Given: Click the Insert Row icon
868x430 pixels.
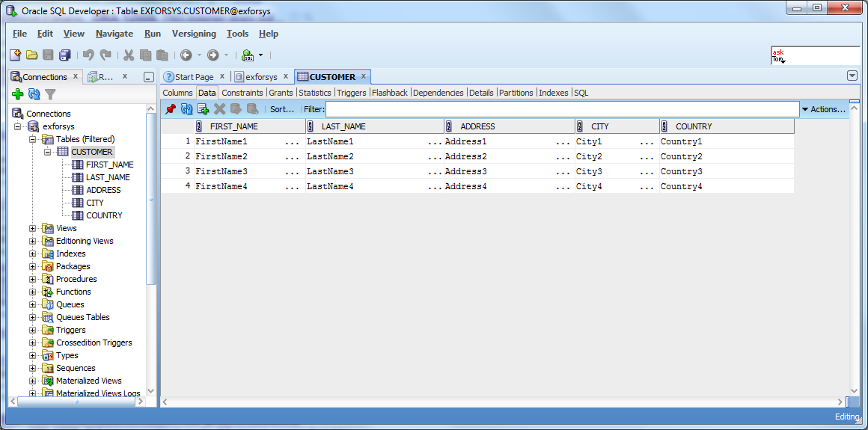Looking at the screenshot, I should click(203, 109).
